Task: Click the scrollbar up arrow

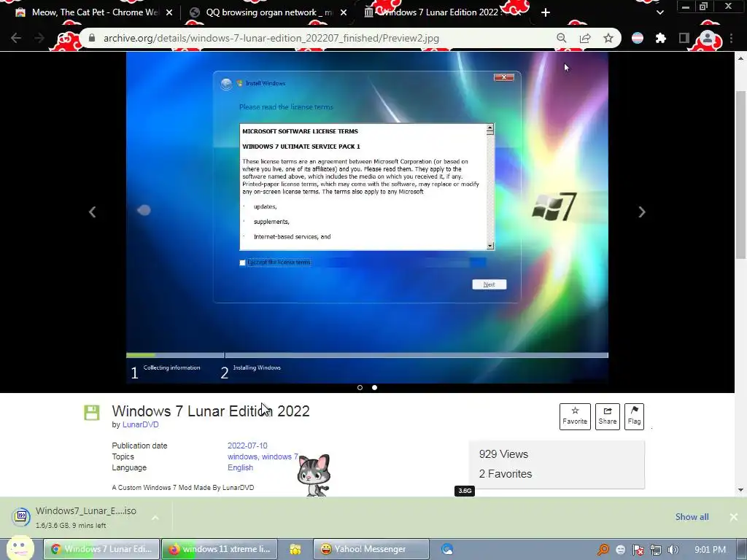Action: 740,58
